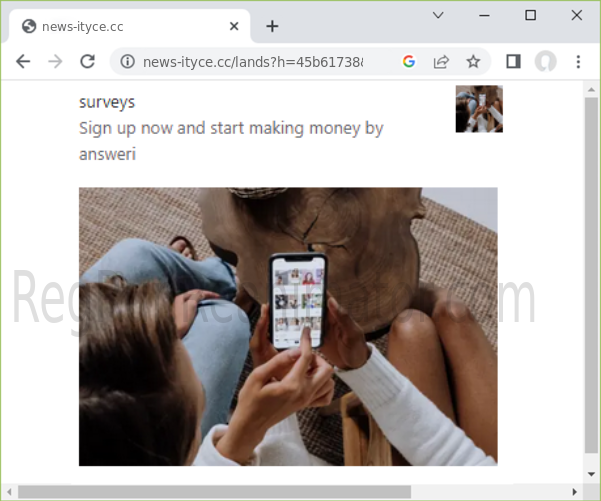Click the 'surveys' heading text
This screenshot has width=601, height=501.
tap(107, 102)
